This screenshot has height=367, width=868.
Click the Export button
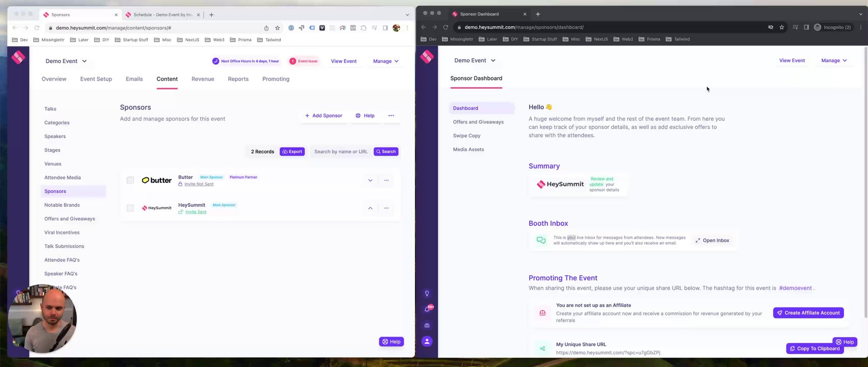(292, 151)
